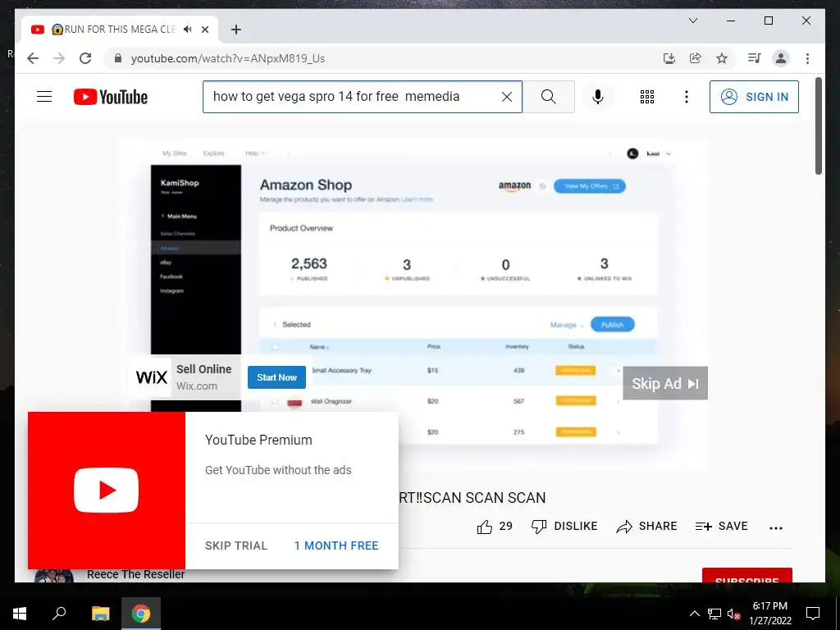The image size is (840, 630).
Task: Close the YouTube browser tab
Action: point(204,30)
